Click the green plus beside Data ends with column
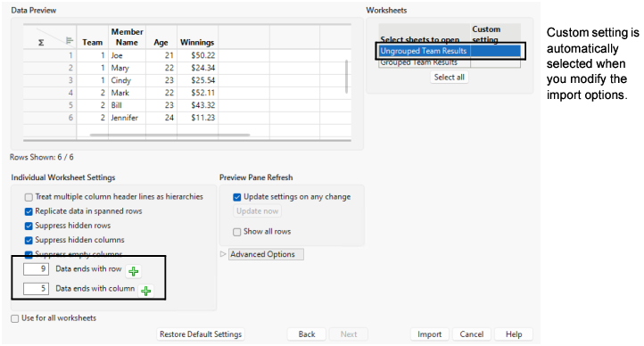 click(x=145, y=291)
